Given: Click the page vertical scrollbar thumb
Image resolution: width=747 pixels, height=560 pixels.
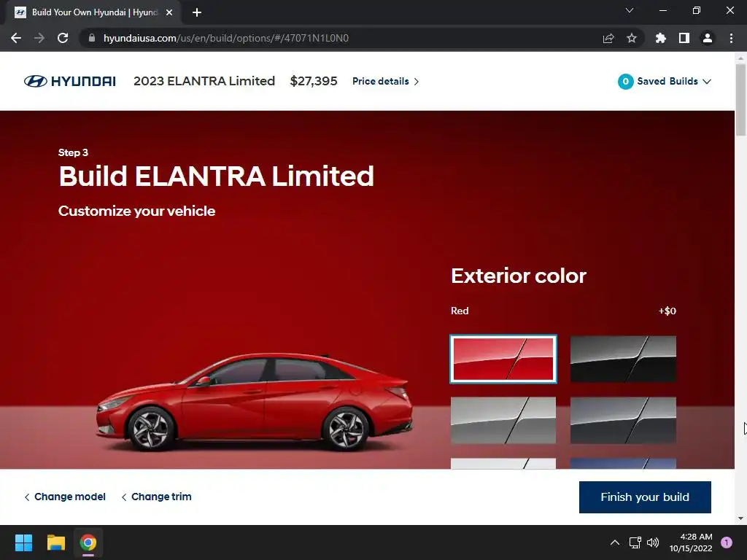Looking at the screenshot, I should tap(740, 100).
